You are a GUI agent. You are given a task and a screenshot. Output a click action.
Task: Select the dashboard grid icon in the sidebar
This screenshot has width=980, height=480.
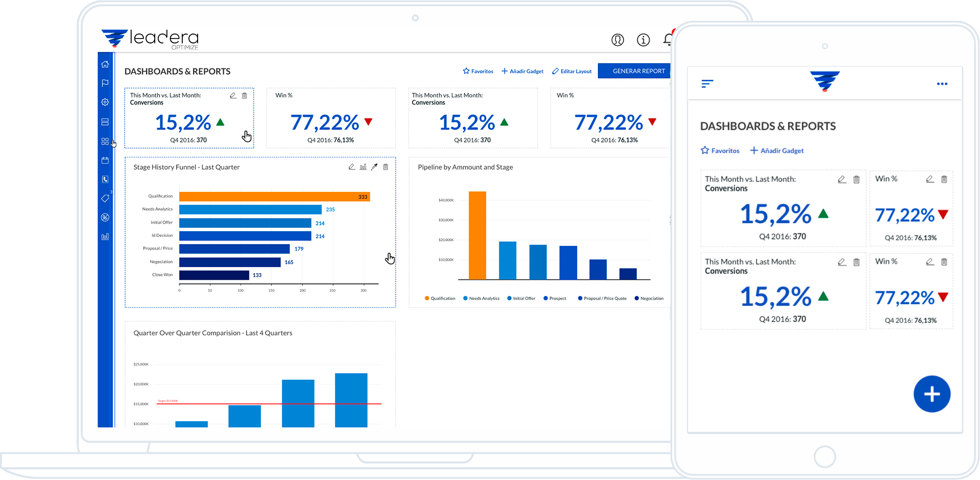pos(105,141)
